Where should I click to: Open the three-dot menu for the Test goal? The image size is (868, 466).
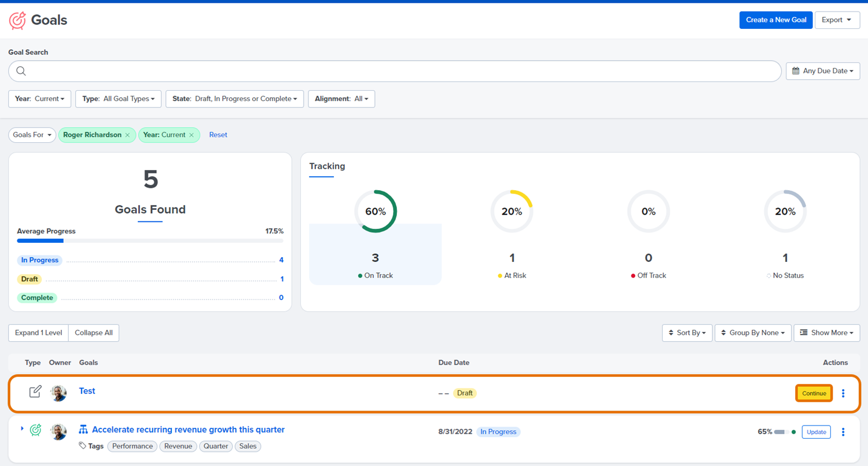(843, 393)
